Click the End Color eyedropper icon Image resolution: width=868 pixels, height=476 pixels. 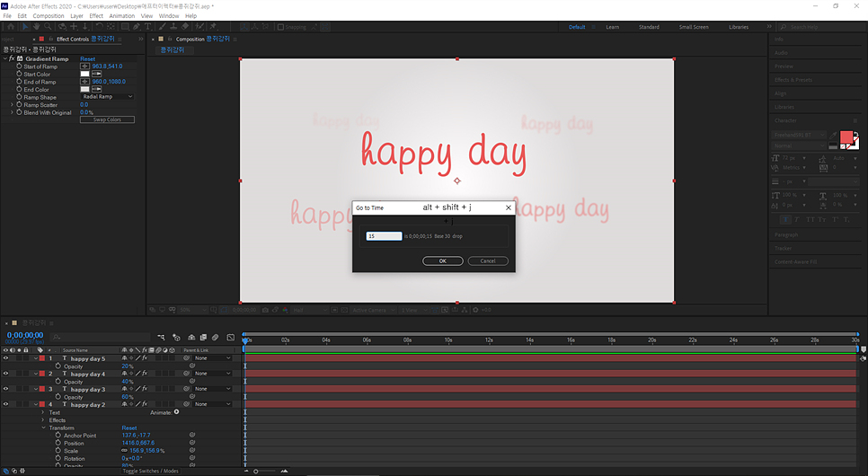(96, 89)
